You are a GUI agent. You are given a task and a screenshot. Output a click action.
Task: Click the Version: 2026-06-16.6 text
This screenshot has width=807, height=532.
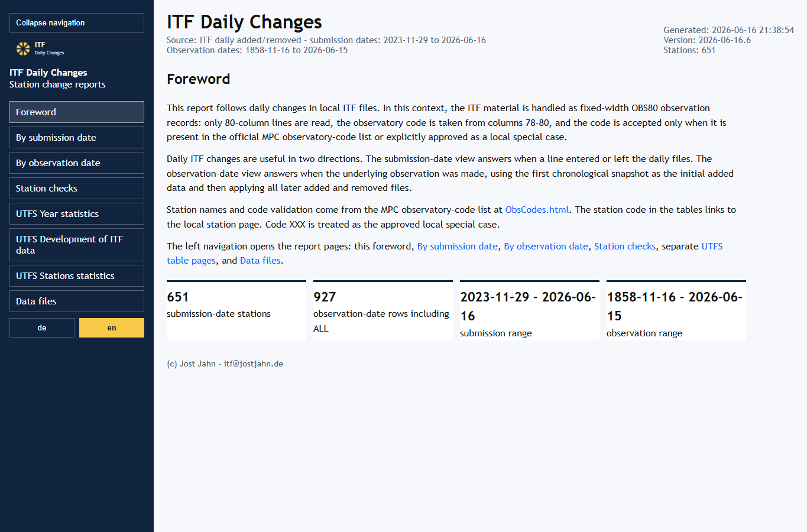(x=707, y=40)
